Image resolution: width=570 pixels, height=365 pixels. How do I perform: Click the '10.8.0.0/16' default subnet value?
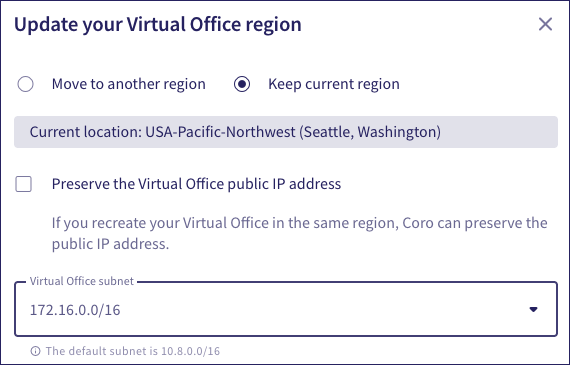click(x=190, y=351)
